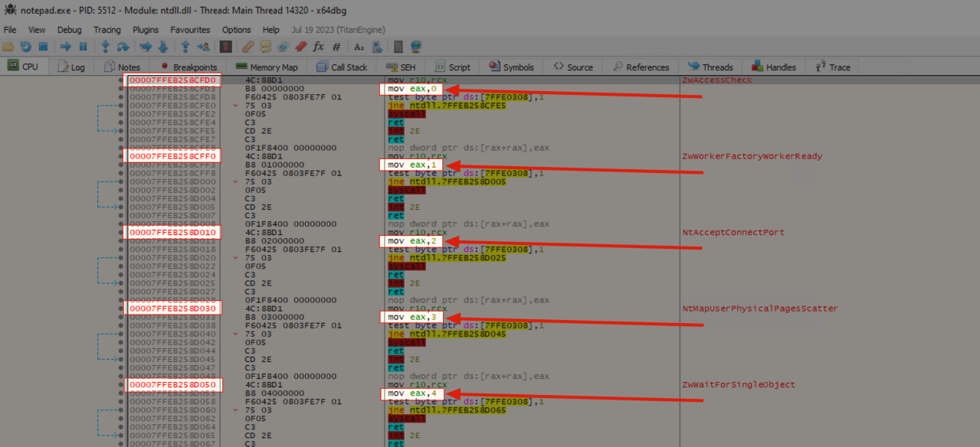
Task: Toggle breakpoint dot beside address 00007FFEB258D002
Action: coord(120,190)
